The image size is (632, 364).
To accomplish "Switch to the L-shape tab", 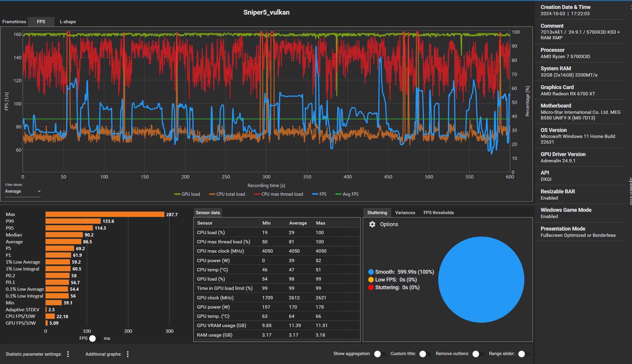I will pyautogui.click(x=68, y=22).
